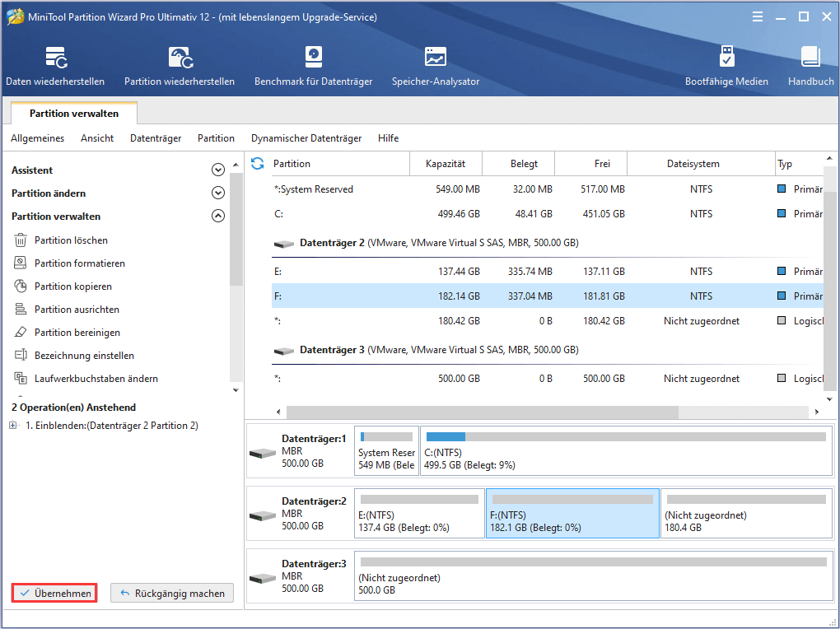
Task: Click scroll-up arrow of partition list
Action: [x=829, y=159]
